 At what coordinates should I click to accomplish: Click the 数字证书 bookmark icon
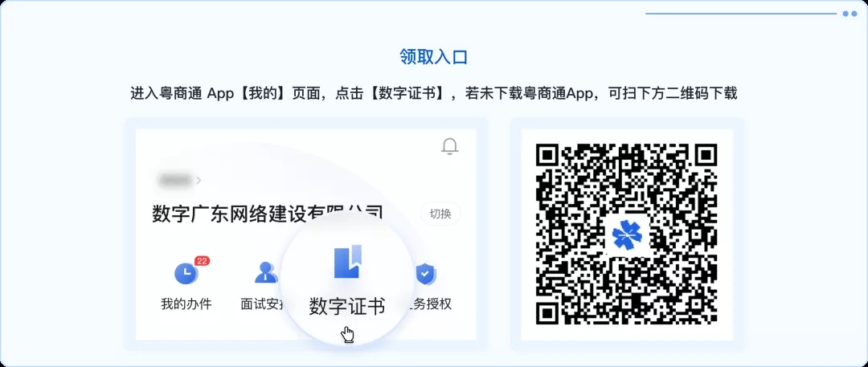click(347, 261)
